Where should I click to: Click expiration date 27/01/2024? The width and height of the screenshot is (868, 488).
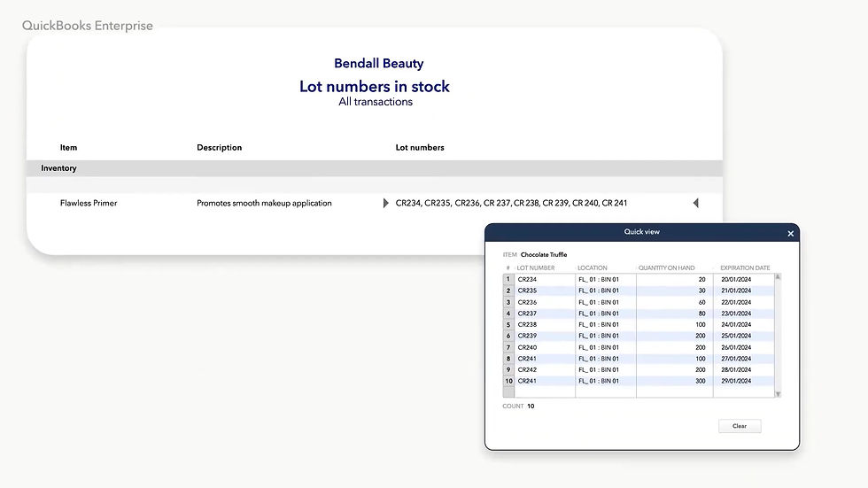click(x=736, y=359)
